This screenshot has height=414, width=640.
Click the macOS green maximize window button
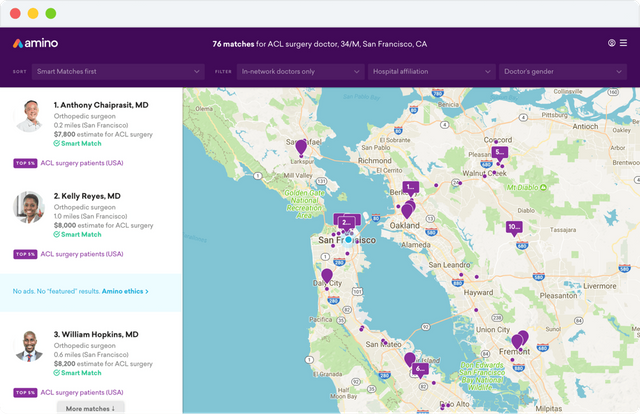click(x=51, y=15)
